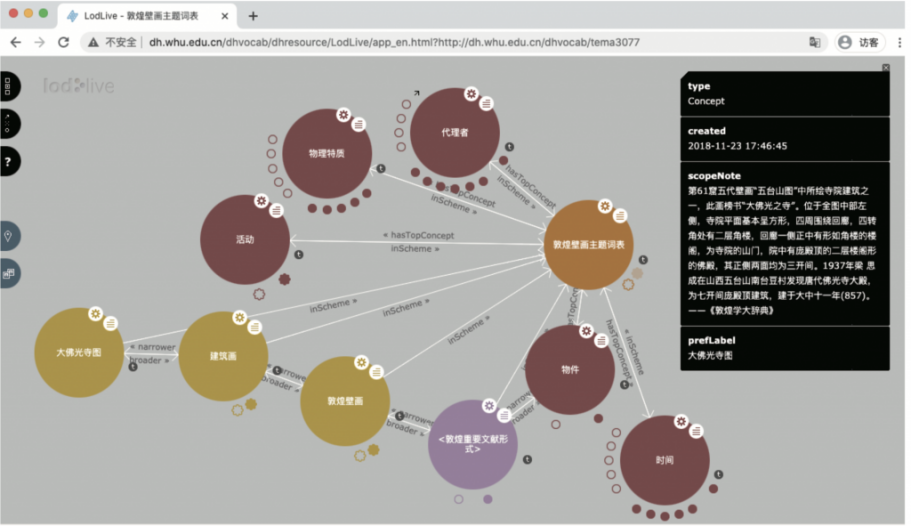Expand filled purple relation dot under 敦煌重要文献形式

[x=487, y=499]
